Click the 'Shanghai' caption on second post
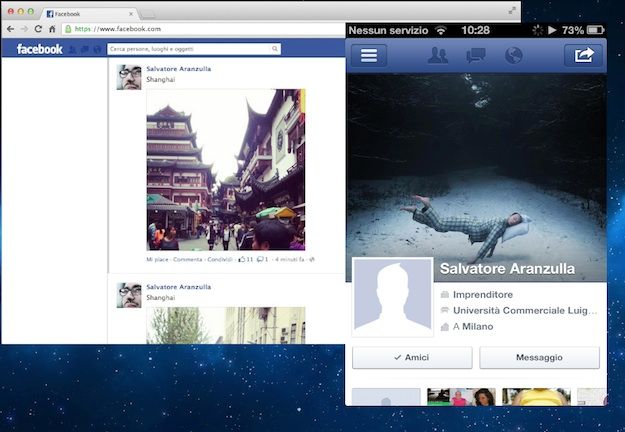 click(161, 297)
